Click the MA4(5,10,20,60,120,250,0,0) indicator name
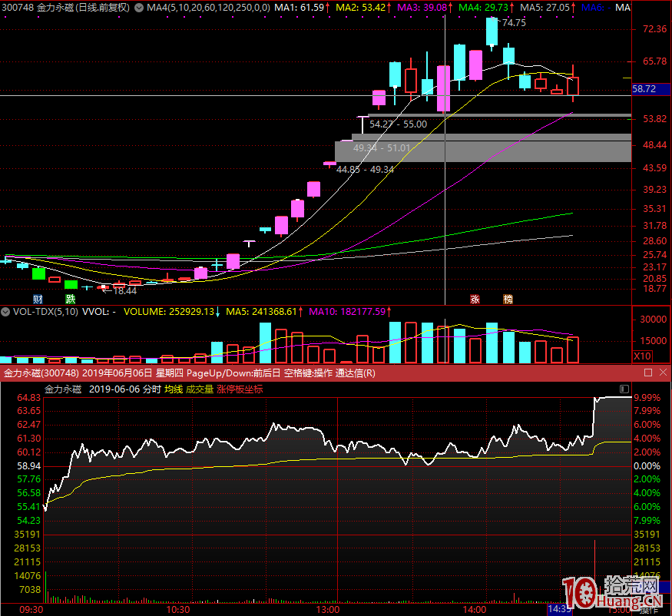The width and height of the screenshot is (672, 616). [208, 7]
